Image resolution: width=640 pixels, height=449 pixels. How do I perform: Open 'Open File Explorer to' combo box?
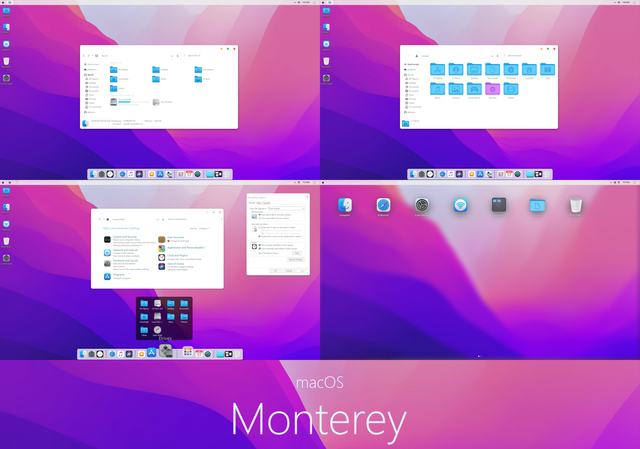pos(286,209)
